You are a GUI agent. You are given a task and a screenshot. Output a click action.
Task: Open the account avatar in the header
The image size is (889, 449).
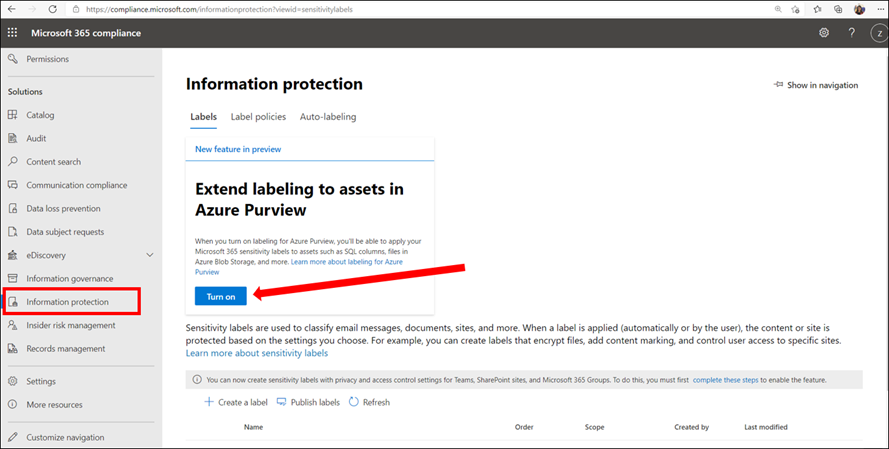click(x=879, y=33)
